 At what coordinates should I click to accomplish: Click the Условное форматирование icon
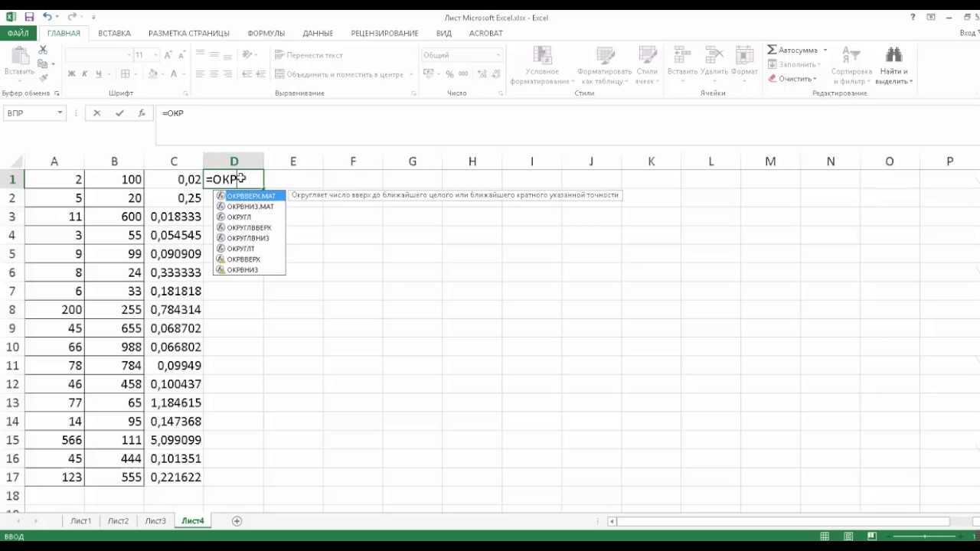542,55
